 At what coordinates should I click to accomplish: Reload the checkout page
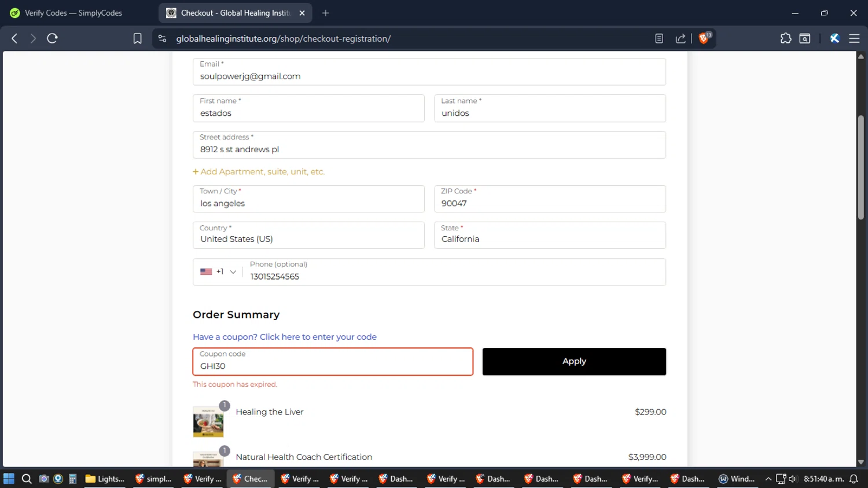(x=52, y=38)
